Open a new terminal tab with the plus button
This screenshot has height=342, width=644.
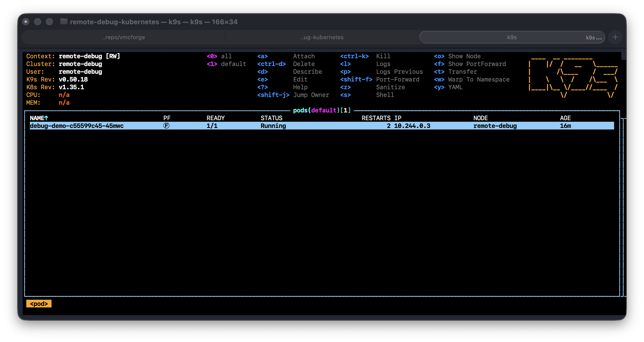coord(615,37)
